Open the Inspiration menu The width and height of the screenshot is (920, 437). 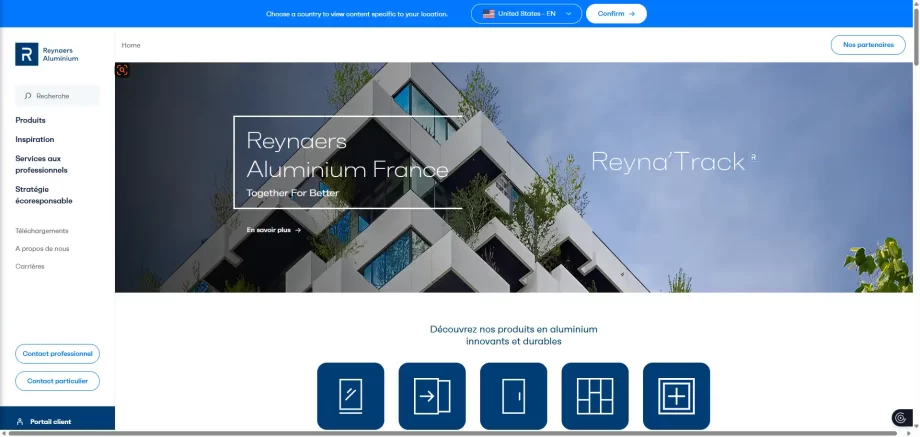click(x=35, y=140)
